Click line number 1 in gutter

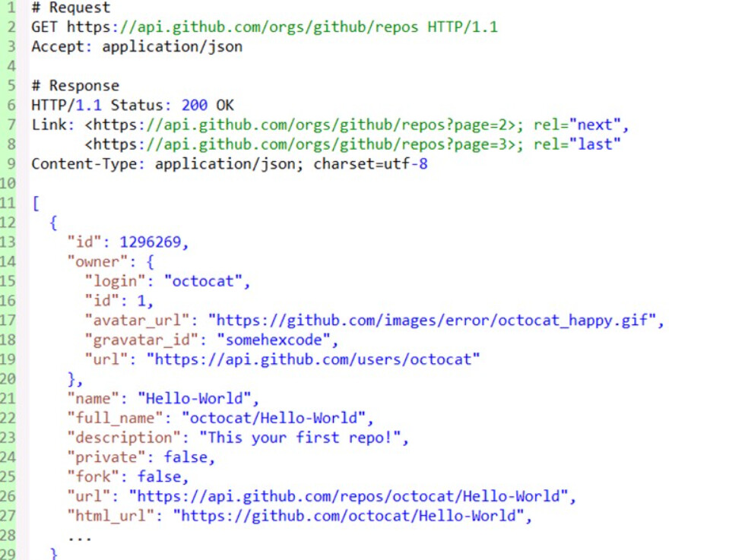pyautogui.click(x=11, y=8)
